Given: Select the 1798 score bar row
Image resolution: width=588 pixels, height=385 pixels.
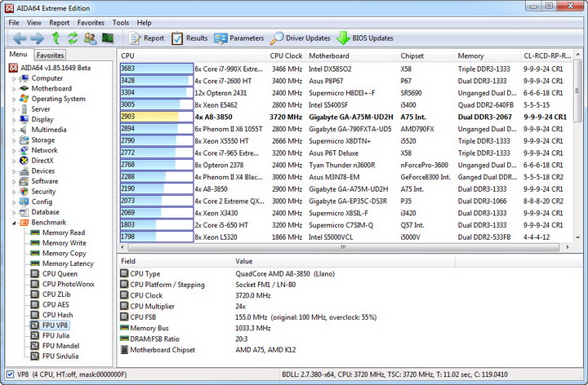Looking at the screenshot, I should [157, 237].
